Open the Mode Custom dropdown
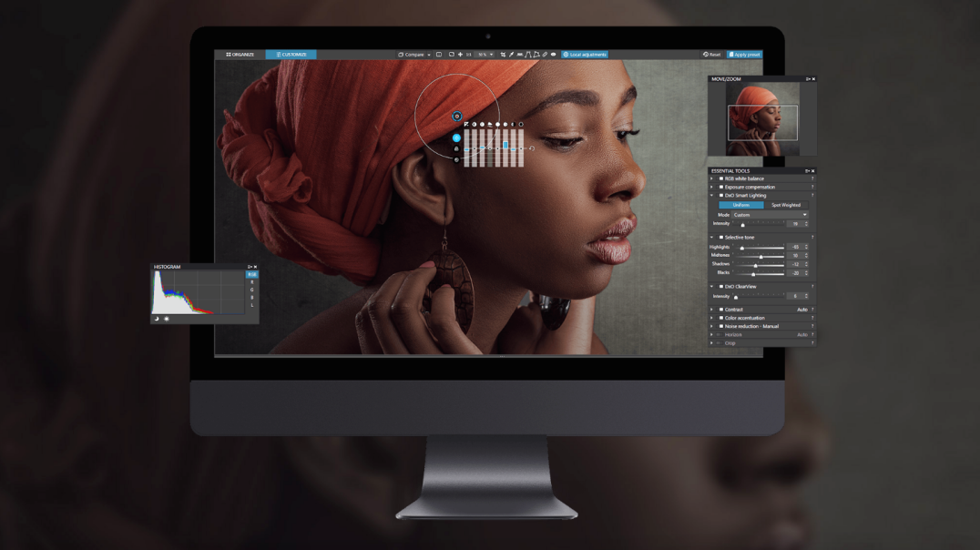980x550 pixels. pos(770,215)
